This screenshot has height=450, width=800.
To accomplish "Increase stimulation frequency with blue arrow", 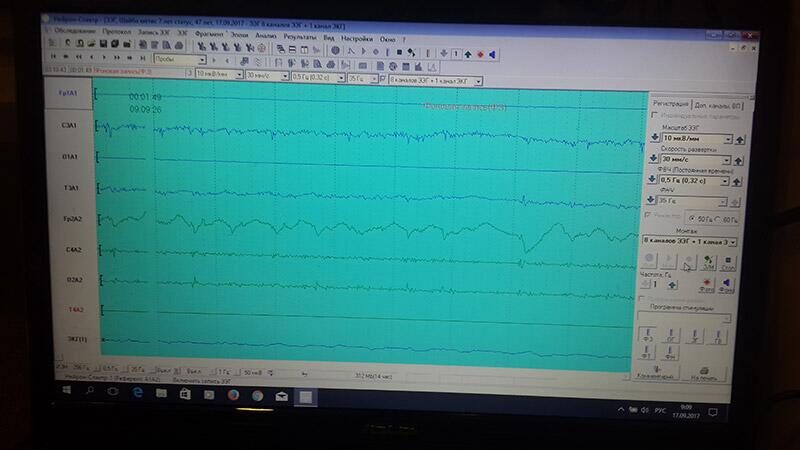I will (x=672, y=285).
